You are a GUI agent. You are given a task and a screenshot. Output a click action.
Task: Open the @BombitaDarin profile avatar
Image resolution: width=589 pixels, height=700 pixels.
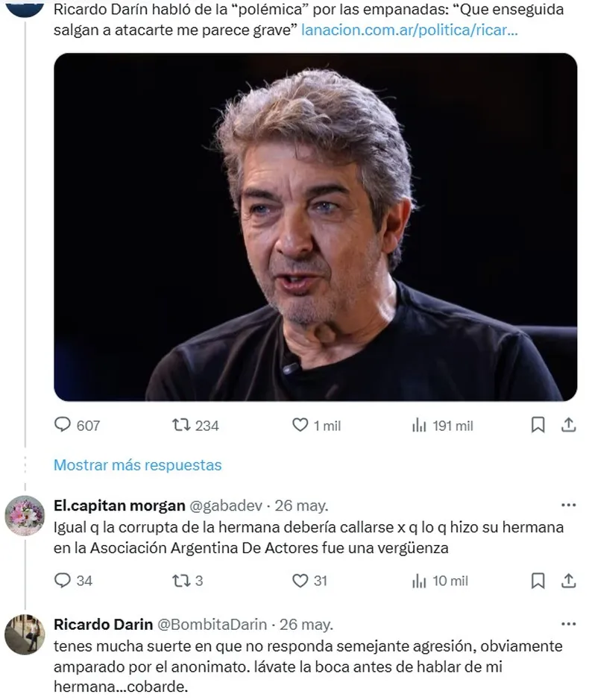tap(25, 634)
